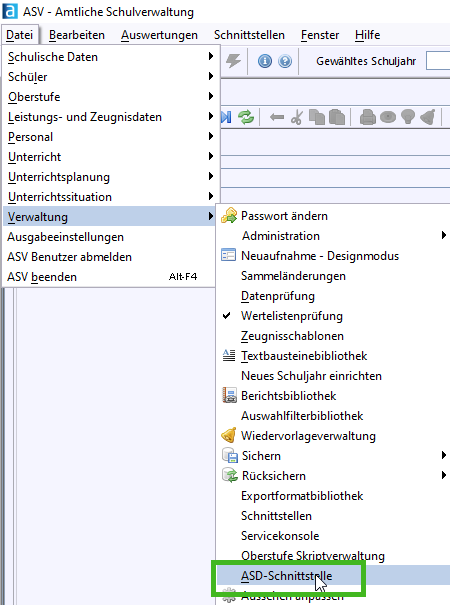Expand the Oberstufe submenu
This screenshot has height=605, width=450.
point(111,97)
